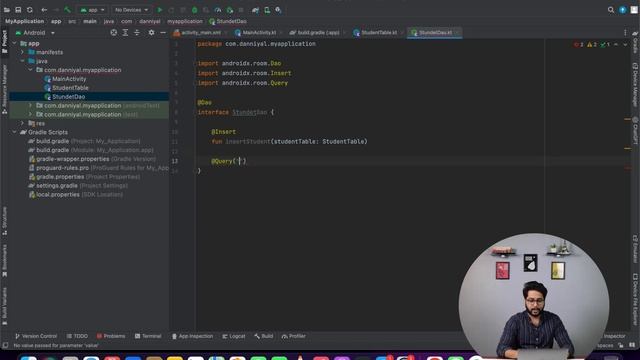Open the Android project view dropdown
This screenshot has height=360, width=640.
(35, 33)
